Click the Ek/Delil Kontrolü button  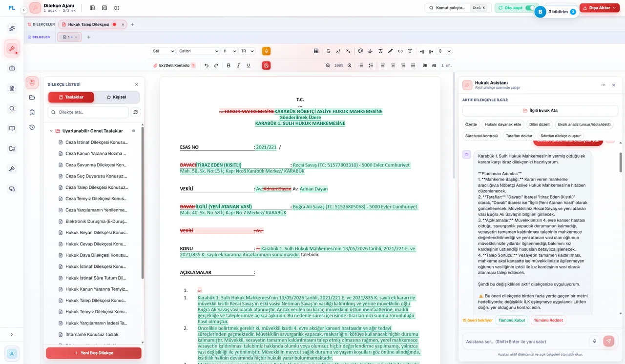coord(174,65)
